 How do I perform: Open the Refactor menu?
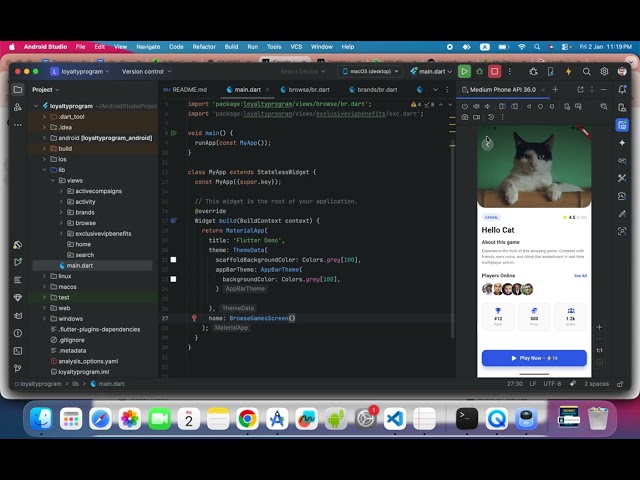tap(204, 47)
